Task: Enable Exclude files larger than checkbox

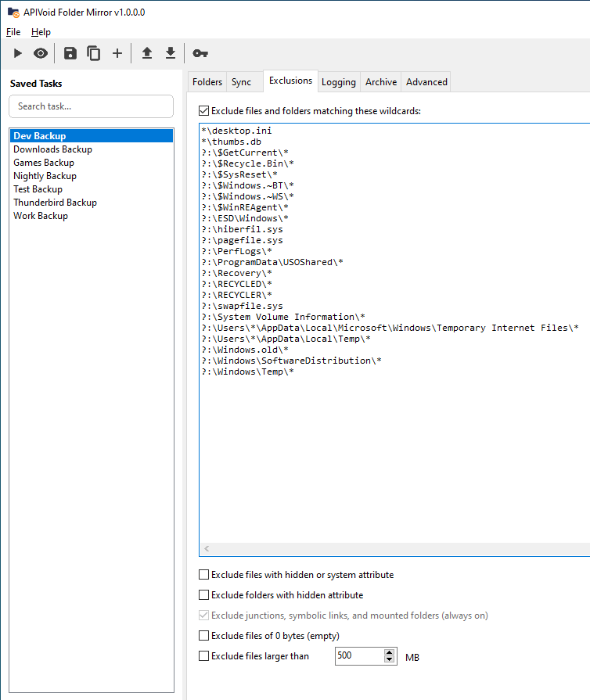Action: coord(203,655)
